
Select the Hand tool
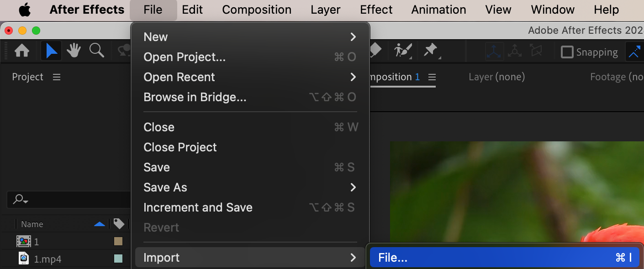click(74, 51)
